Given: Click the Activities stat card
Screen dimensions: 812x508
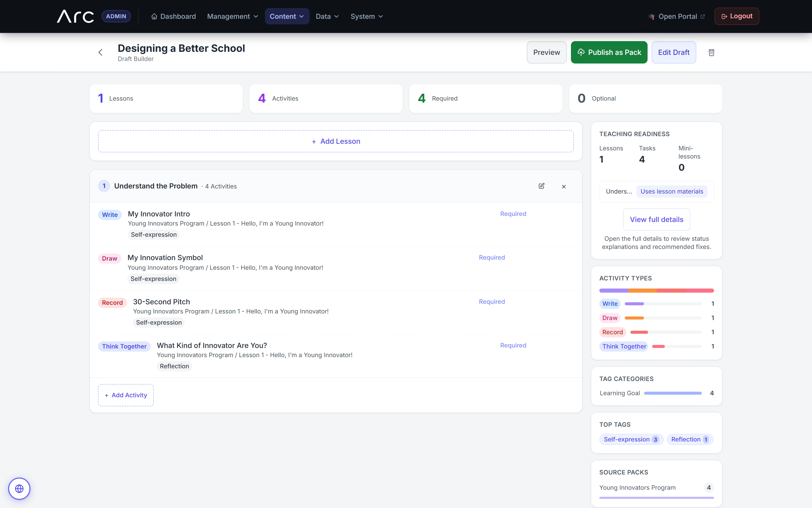Looking at the screenshot, I should (x=326, y=99).
